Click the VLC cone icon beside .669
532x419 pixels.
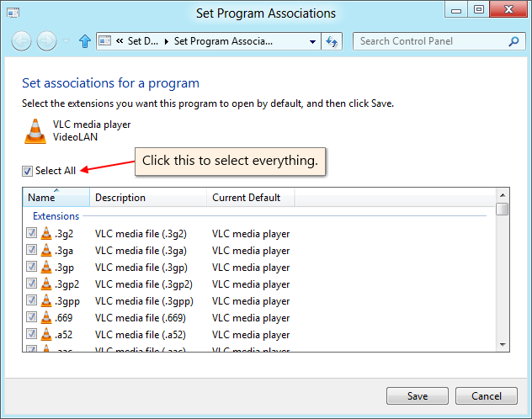pyautogui.click(x=46, y=318)
